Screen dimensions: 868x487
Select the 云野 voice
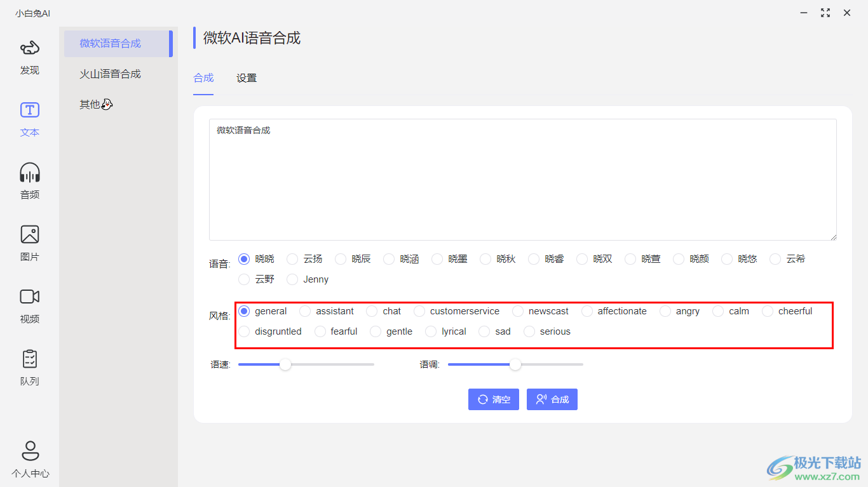pyautogui.click(x=257, y=279)
